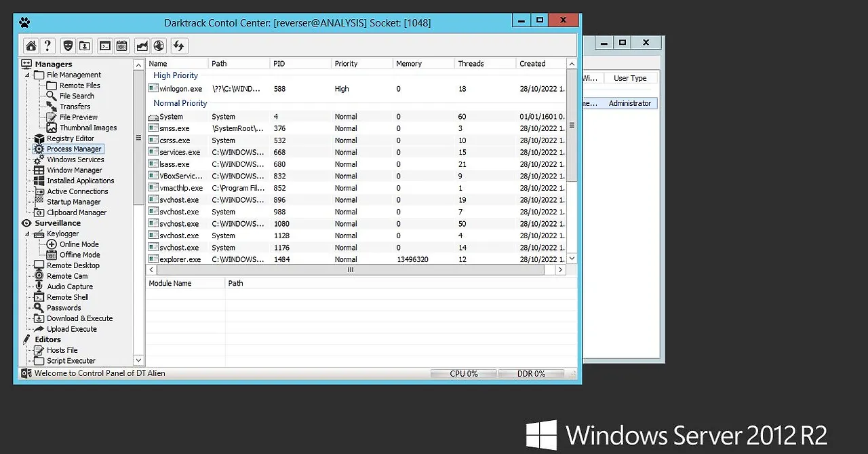Open Upload Execute
The width and height of the screenshot is (868, 454).
click(x=72, y=329)
